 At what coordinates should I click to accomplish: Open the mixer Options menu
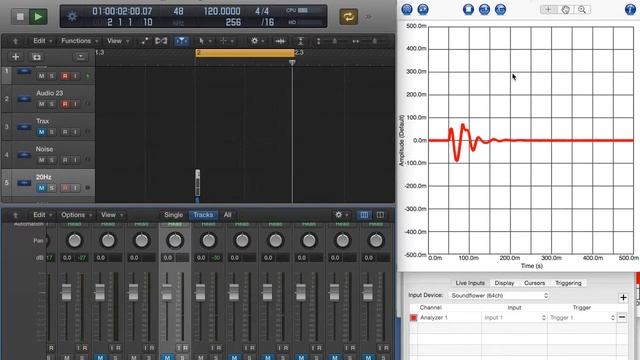click(76, 215)
